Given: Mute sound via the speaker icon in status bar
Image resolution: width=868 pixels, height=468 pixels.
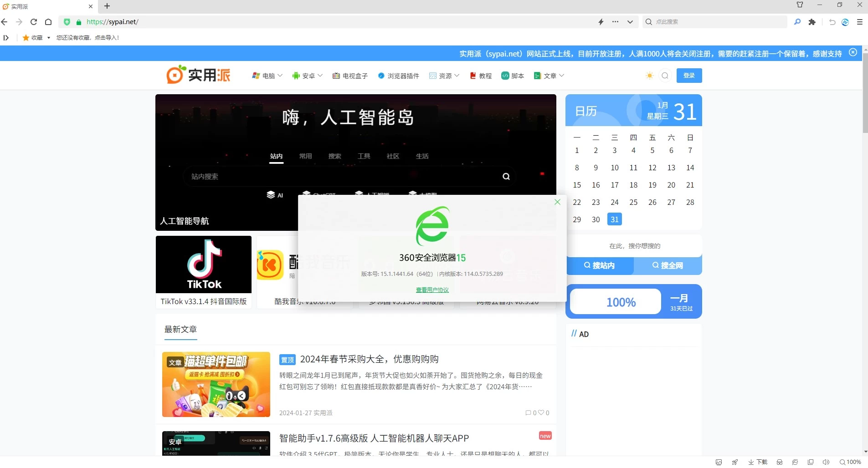Looking at the screenshot, I should point(827,462).
